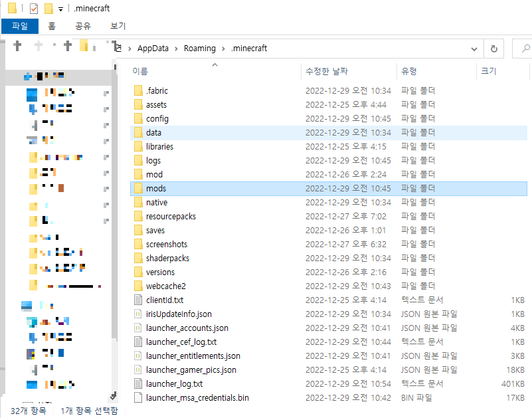This screenshot has width=532, height=418.
Task: Open the address bar history dropdown
Action: pos(474,49)
